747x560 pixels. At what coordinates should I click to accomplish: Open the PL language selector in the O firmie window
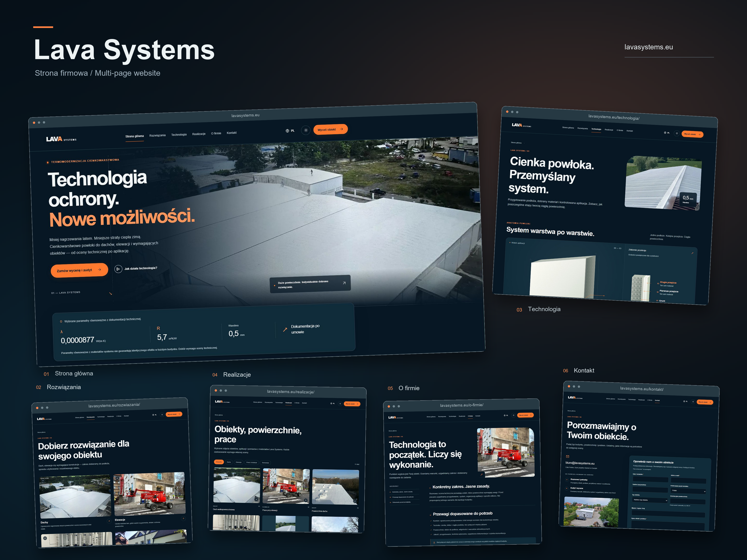point(505,415)
